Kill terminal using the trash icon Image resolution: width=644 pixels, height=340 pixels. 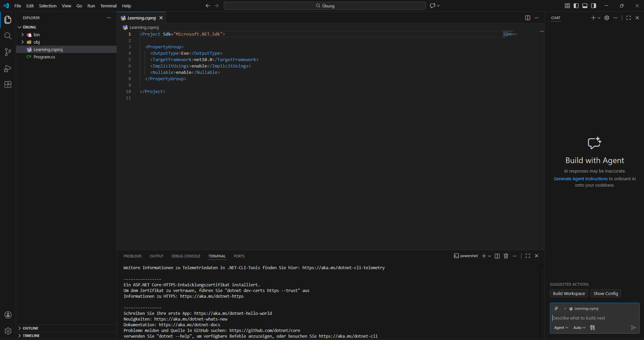pos(506,256)
